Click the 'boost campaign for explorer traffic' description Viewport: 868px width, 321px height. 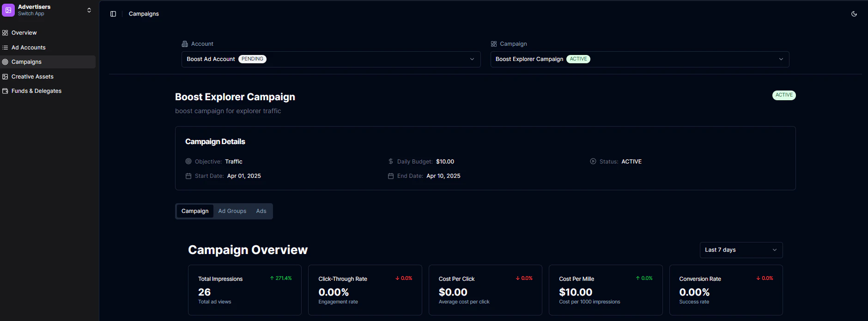[x=228, y=111]
